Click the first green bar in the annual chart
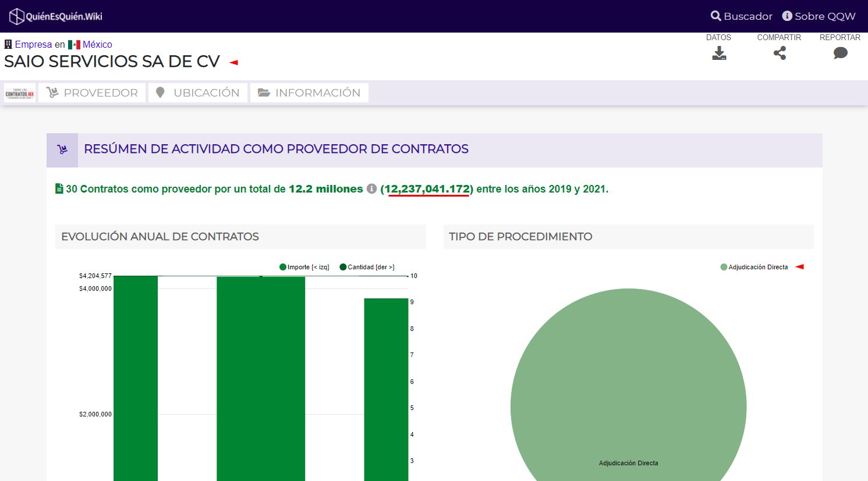This screenshot has height=481, width=868. pyautogui.click(x=136, y=378)
